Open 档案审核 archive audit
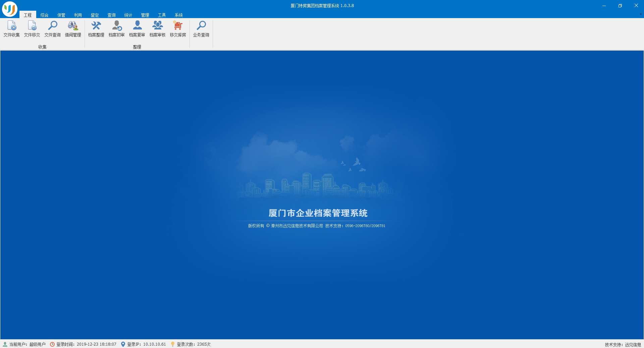The height and width of the screenshot is (348, 644). click(x=158, y=29)
